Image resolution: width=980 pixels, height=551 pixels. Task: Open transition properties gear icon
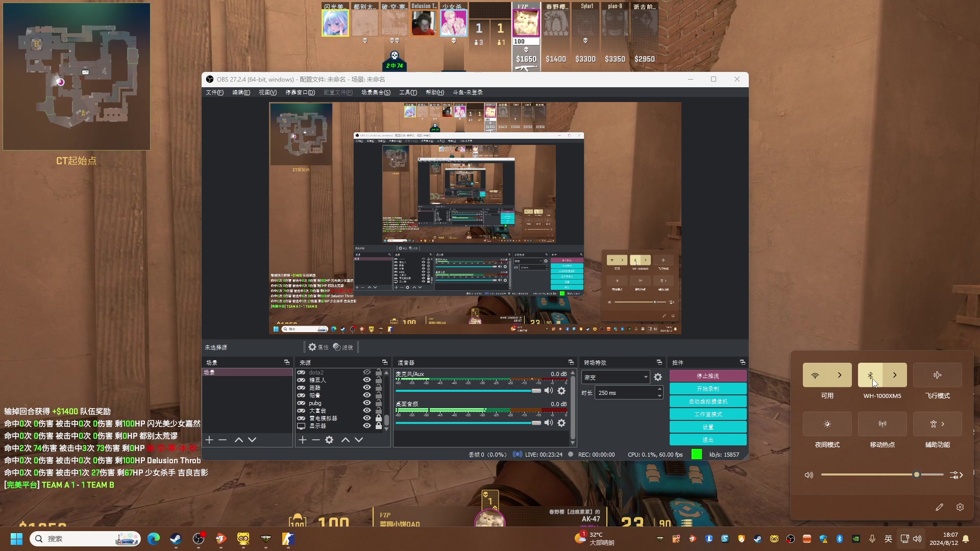tap(658, 377)
